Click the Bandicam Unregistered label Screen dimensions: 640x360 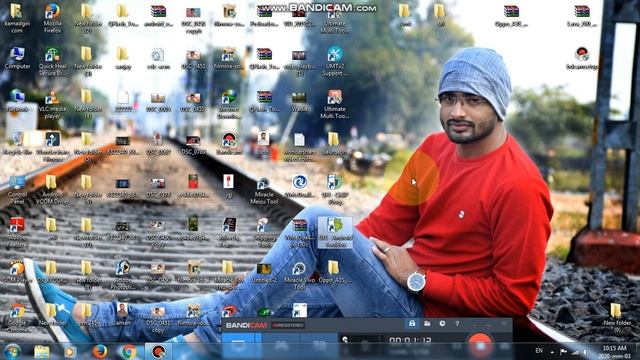[288, 325]
